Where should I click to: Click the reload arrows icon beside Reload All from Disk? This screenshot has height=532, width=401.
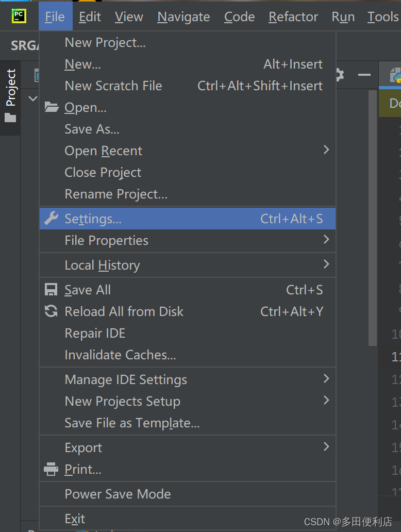(51, 311)
